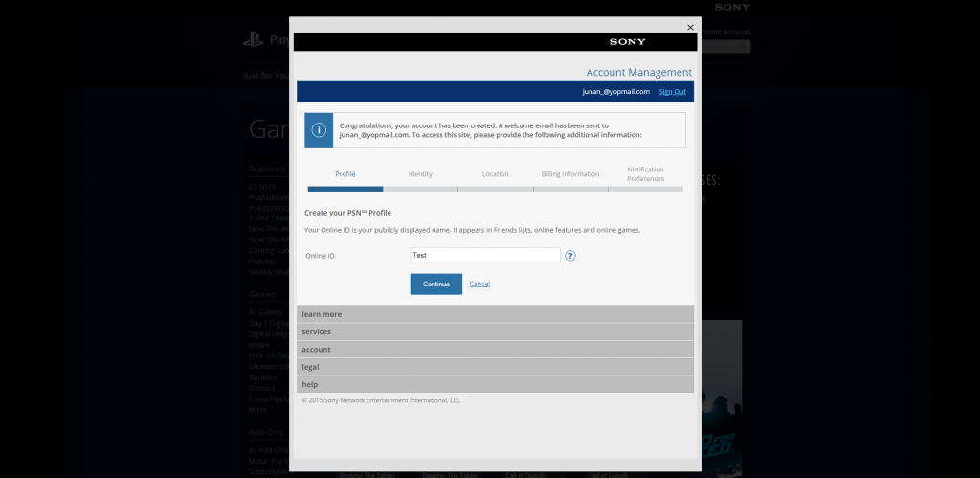Click the Continue button
Image resolution: width=980 pixels, height=478 pixels.
[x=436, y=285]
